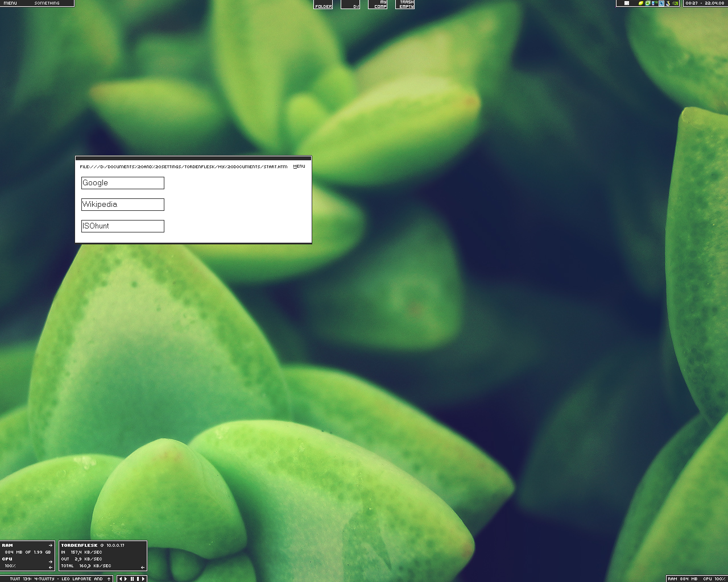The width and height of the screenshot is (728, 582).
Task: Click the play button in media controls
Action: click(126, 579)
